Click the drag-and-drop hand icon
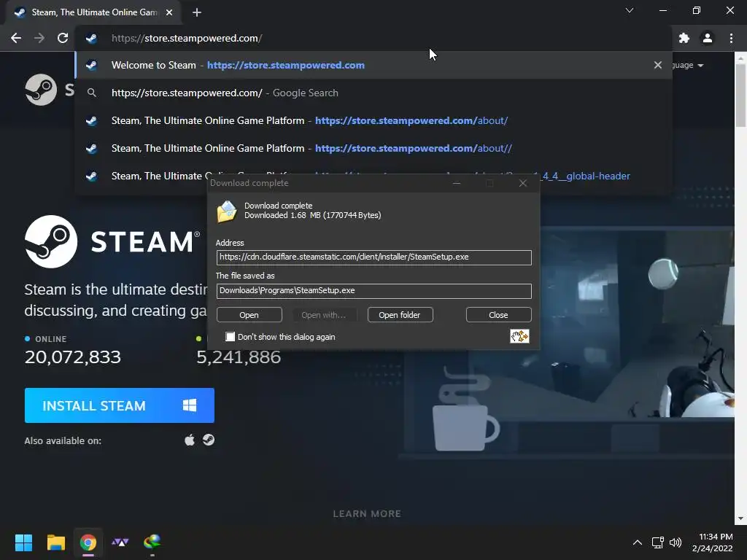 click(x=519, y=336)
